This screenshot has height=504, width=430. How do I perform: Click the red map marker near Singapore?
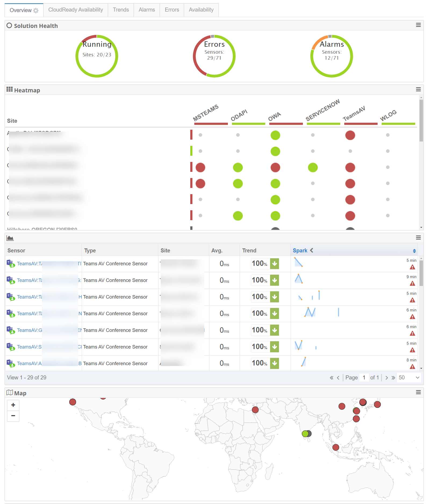tap(336, 447)
